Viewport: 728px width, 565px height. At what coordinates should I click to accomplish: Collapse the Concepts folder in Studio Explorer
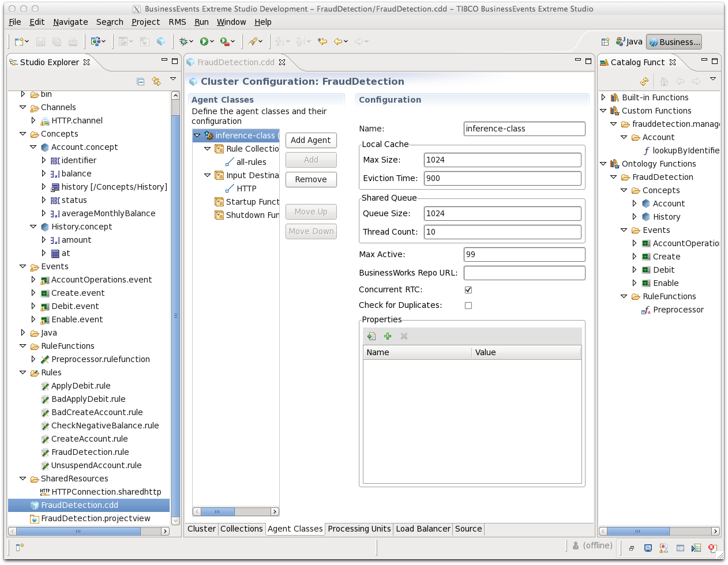[23, 134]
